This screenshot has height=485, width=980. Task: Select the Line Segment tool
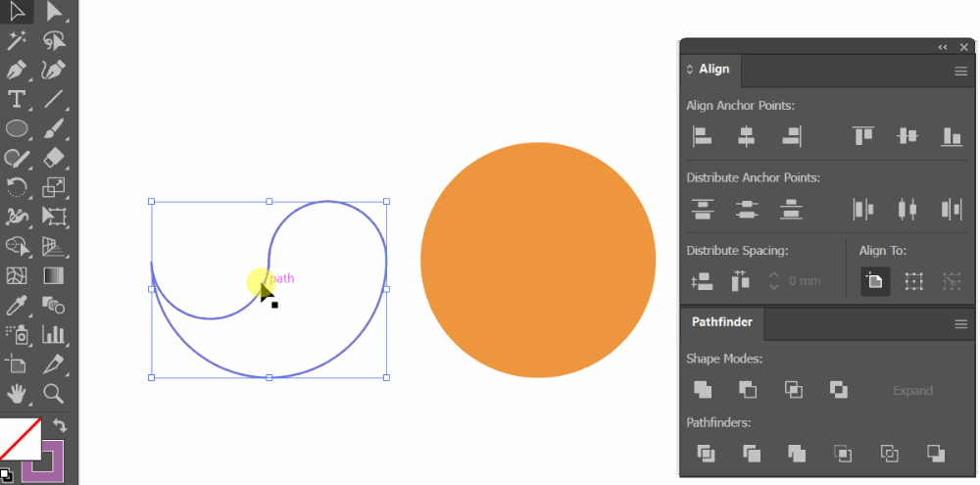(x=54, y=99)
